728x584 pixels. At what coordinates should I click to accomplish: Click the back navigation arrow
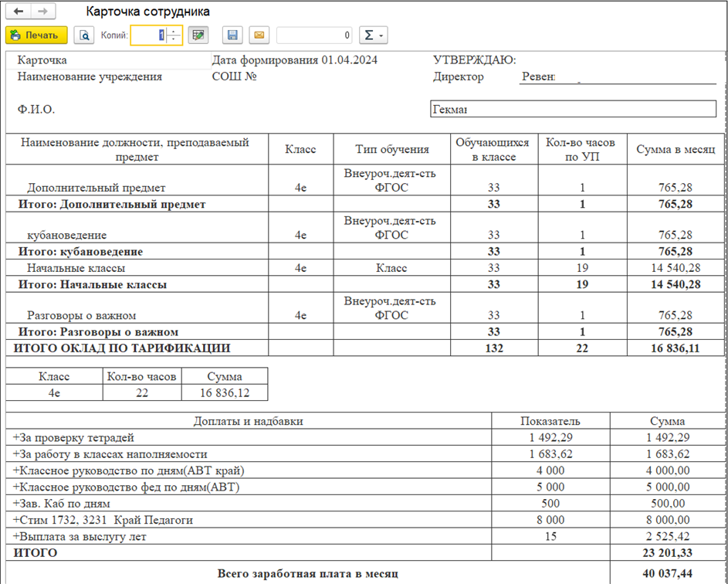coord(18,12)
